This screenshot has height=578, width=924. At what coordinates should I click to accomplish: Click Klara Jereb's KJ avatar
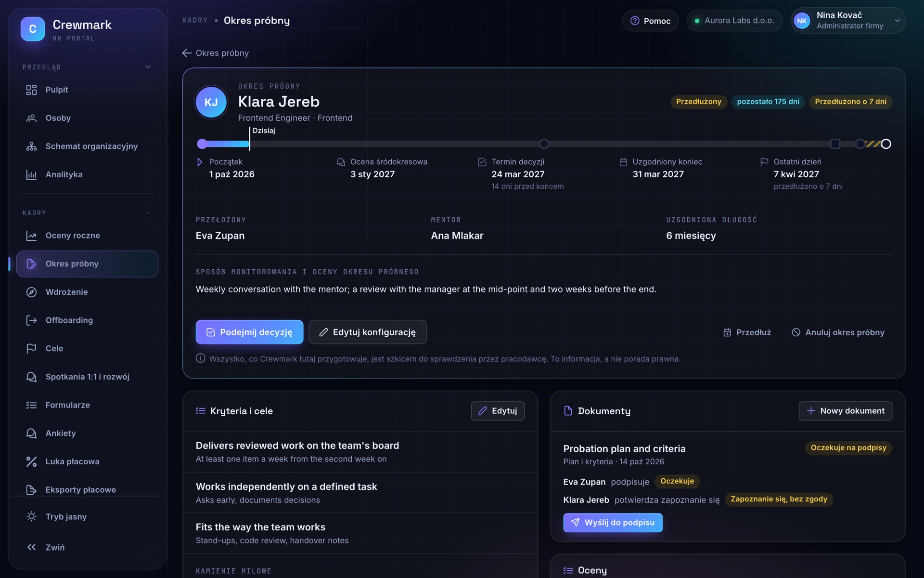pyautogui.click(x=211, y=102)
